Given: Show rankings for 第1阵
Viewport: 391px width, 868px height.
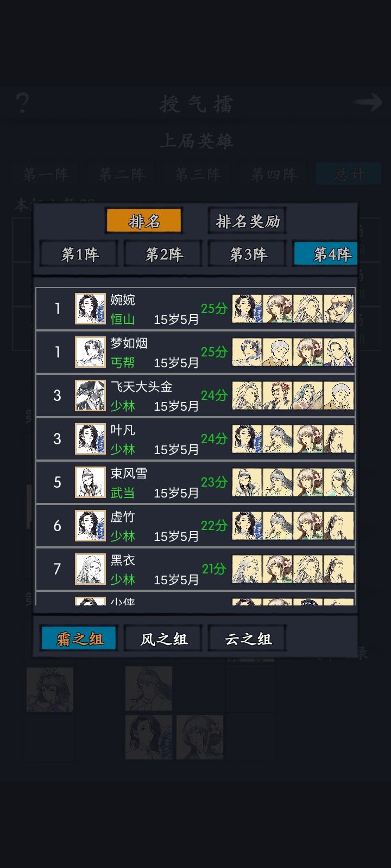Looking at the screenshot, I should 79,254.
